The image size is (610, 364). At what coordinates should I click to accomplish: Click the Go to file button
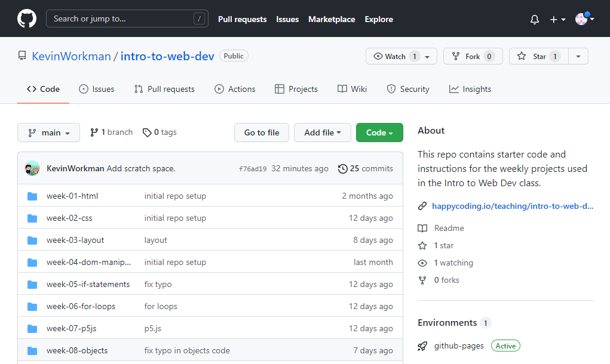coord(262,132)
